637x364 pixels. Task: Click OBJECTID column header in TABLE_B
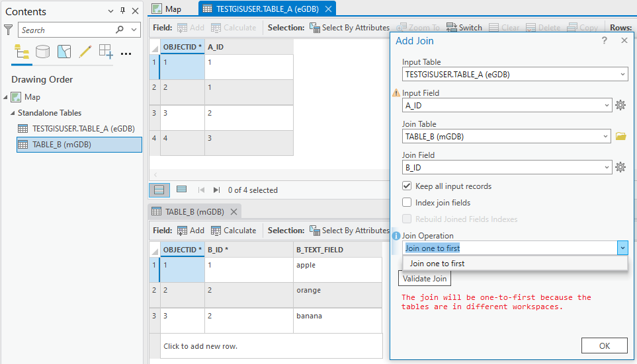click(x=183, y=250)
